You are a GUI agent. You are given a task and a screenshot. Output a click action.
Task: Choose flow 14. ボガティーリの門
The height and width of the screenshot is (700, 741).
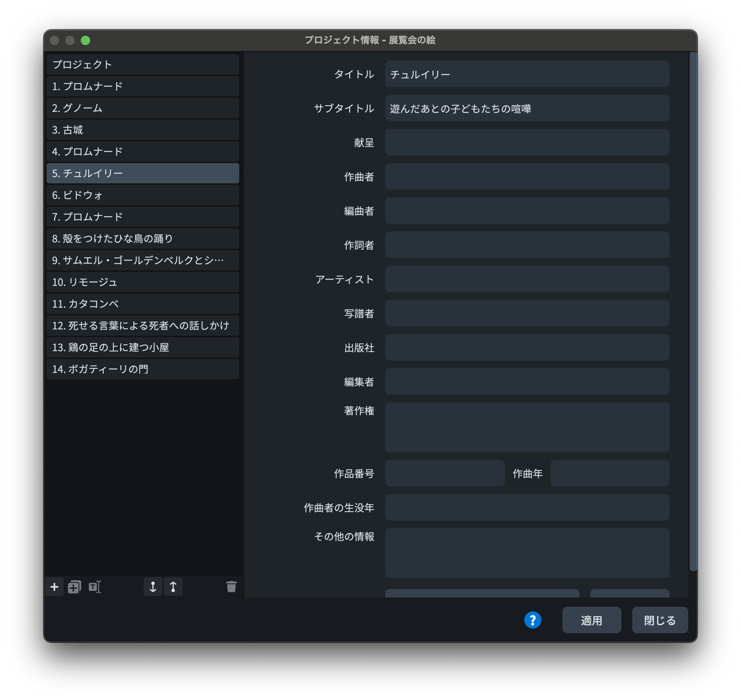[x=143, y=369]
